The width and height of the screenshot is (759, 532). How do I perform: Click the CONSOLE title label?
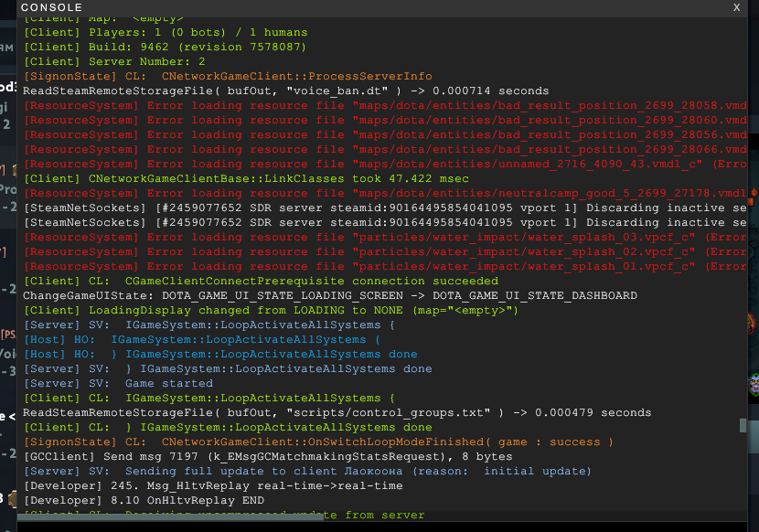click(x=51, y=7)
